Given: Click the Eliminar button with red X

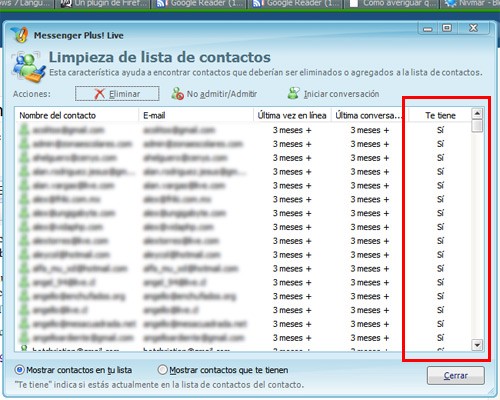Looking at the screenshot, I should 117,94.
